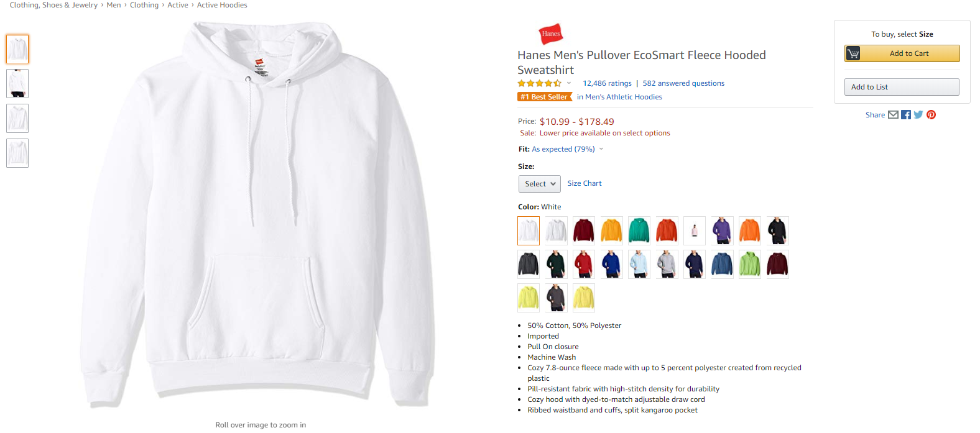980x433 pixels.
Task: Expand the Fit As expected details chevron
Action: coord(601,149)
